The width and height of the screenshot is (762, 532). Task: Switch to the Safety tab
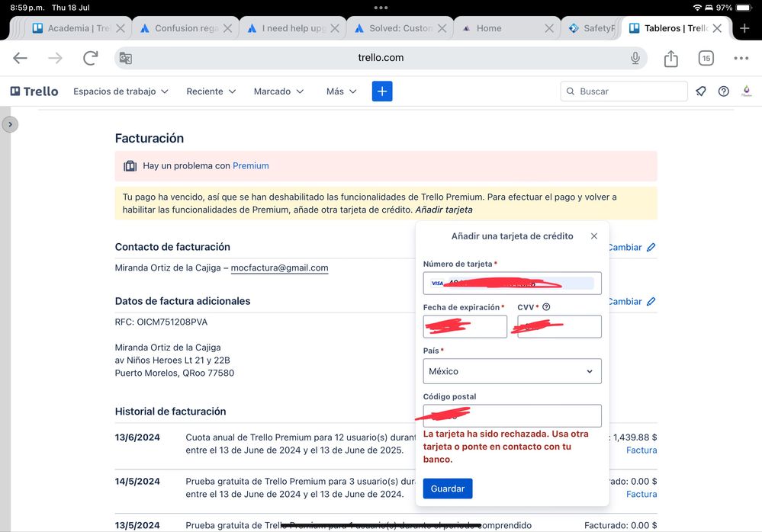tap(592, 28)
